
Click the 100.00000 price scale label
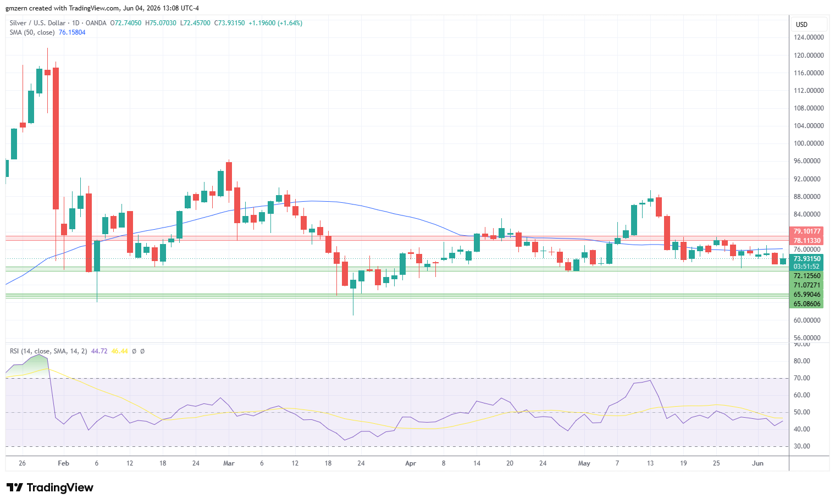point(808,143)
